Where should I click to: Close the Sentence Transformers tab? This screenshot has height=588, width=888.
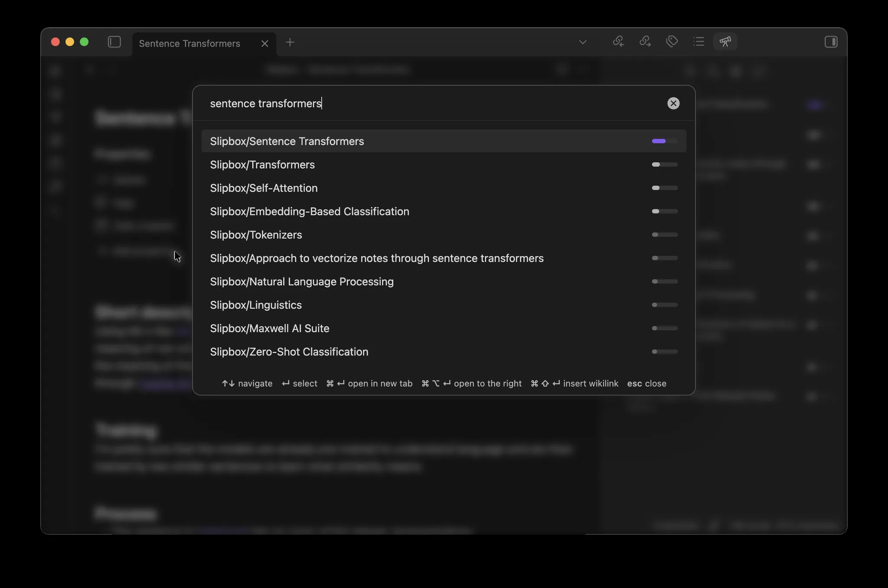click(x=264, y=43)
